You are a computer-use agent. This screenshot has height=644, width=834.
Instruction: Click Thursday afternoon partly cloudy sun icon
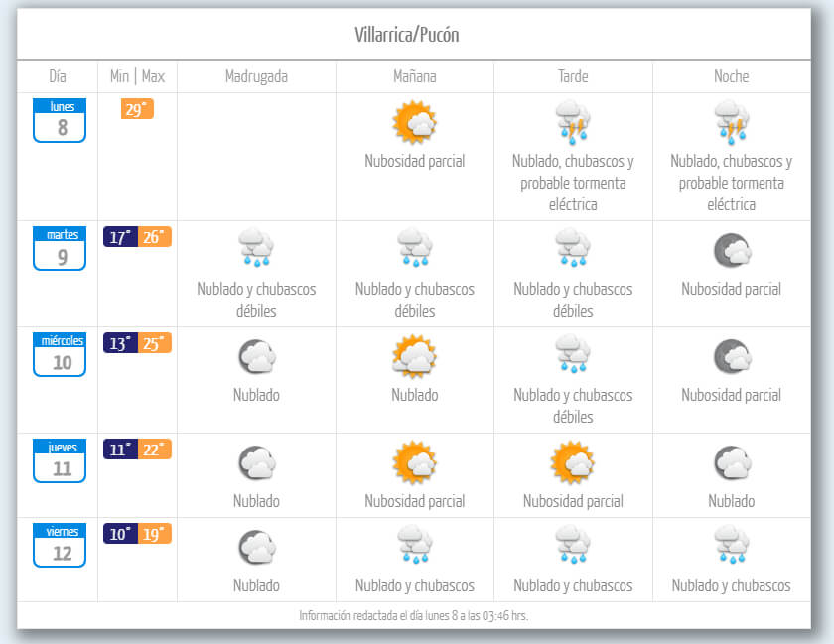click(573, 462)
